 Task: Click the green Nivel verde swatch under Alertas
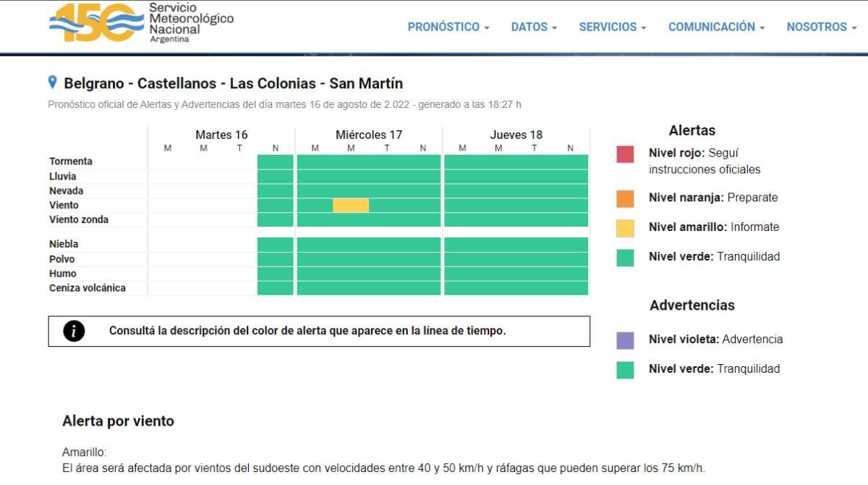(625, 258)
